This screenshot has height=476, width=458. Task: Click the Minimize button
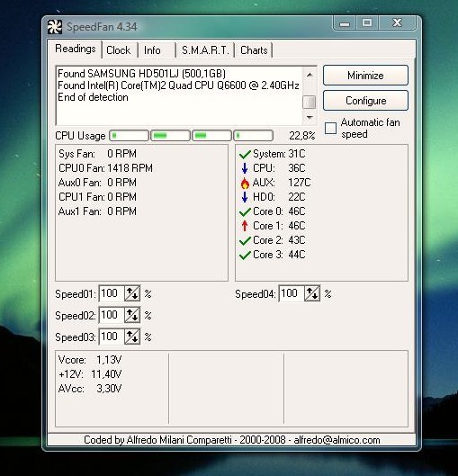pos(365,76)
